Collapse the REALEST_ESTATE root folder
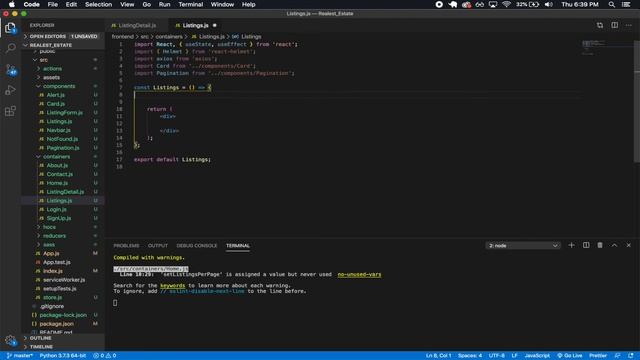 tap(63, 45)
